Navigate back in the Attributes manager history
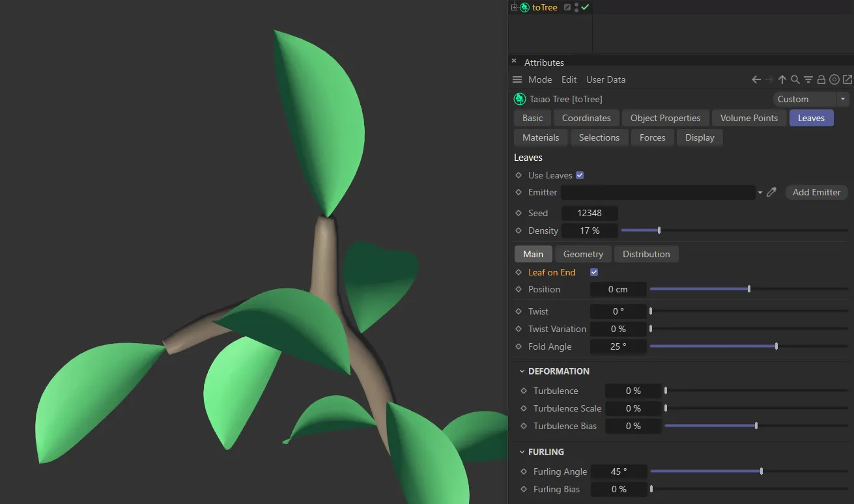854x504 pixels. [x=756, y=79]
